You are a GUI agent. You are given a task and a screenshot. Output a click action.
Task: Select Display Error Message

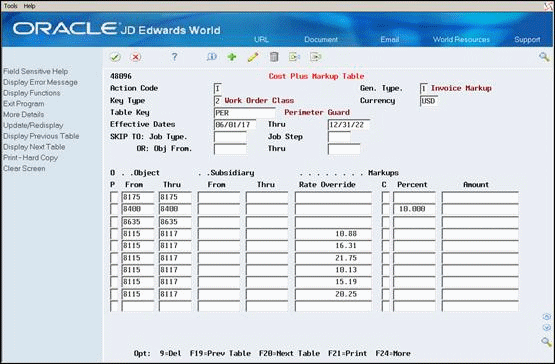[40, 82]
